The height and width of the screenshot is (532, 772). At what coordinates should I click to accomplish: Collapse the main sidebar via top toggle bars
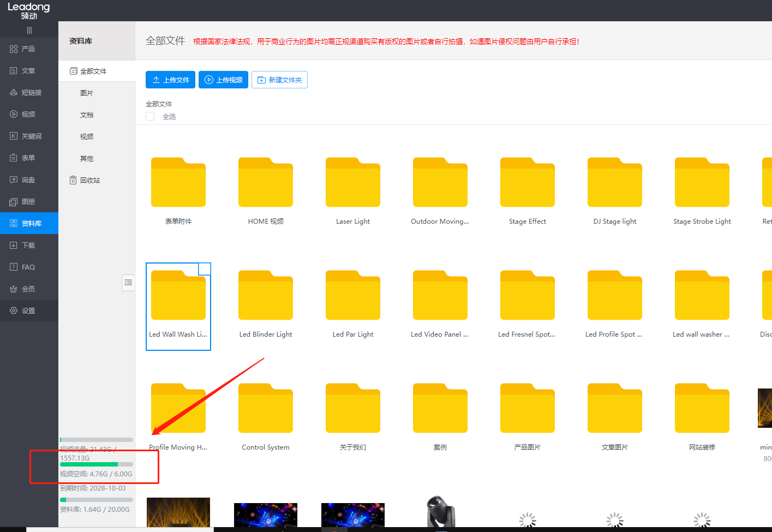tap(29, 31)
